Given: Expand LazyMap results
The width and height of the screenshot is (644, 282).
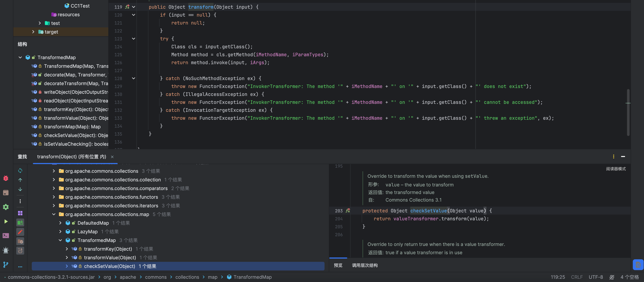Looking at the screenshot, I should (60, 232).
